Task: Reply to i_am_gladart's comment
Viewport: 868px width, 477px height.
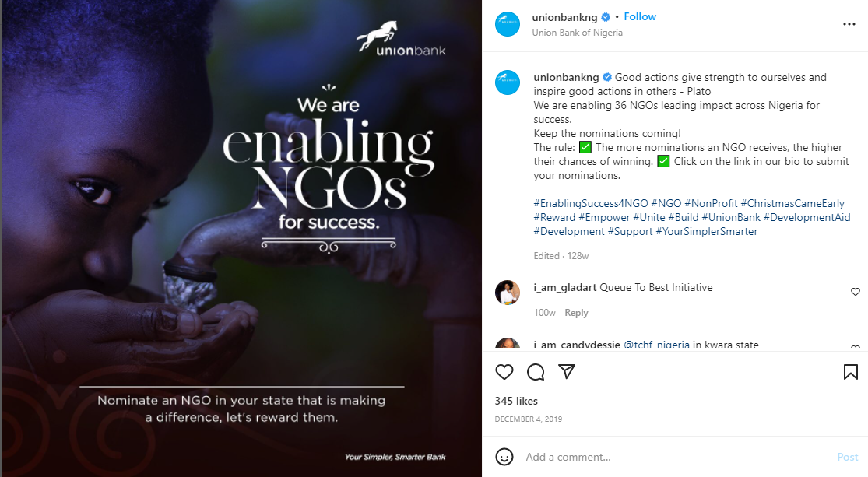Action: pos(576,313)
